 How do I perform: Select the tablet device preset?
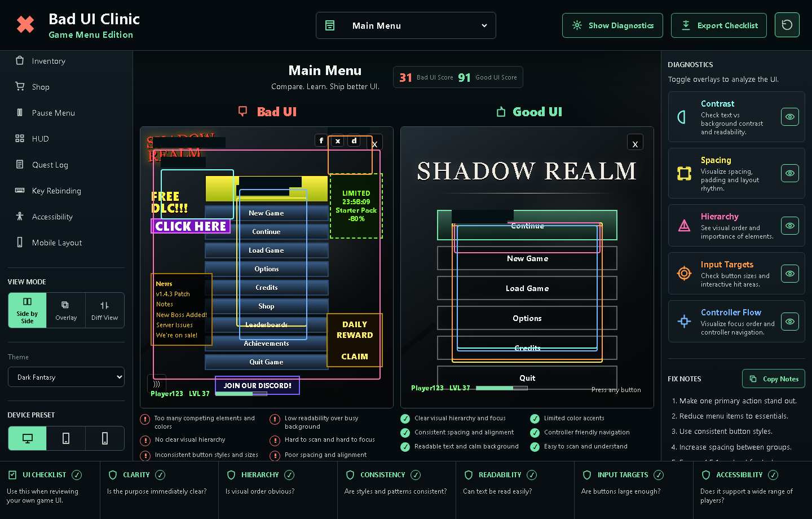66,438
